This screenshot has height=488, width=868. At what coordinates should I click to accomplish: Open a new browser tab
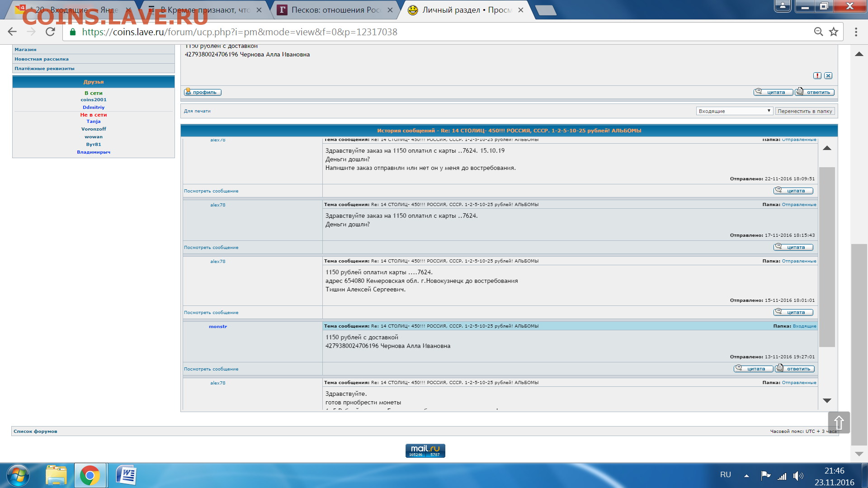point(546,10)
